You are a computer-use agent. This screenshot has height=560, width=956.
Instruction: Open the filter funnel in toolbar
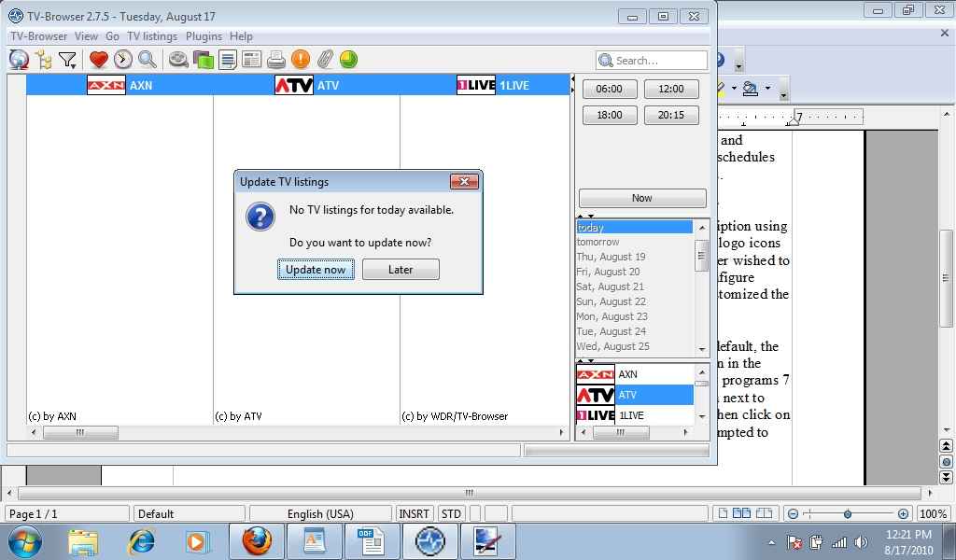coord(67,60)
